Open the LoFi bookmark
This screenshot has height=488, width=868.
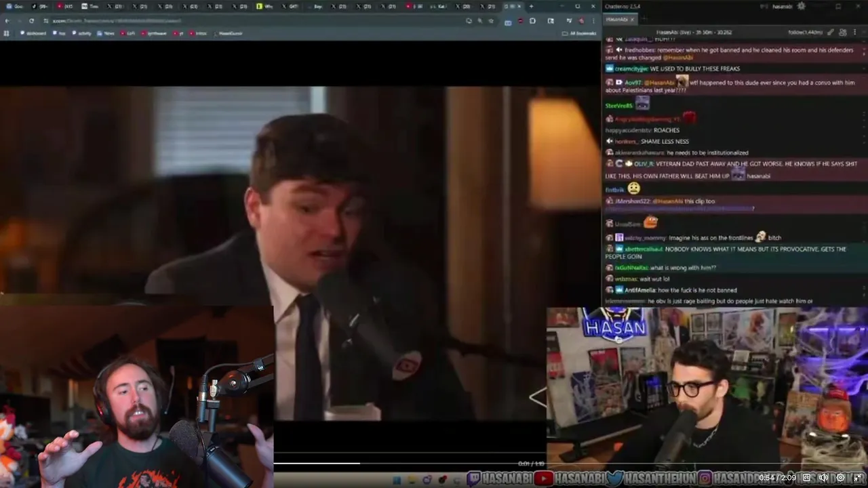point(128,33)
